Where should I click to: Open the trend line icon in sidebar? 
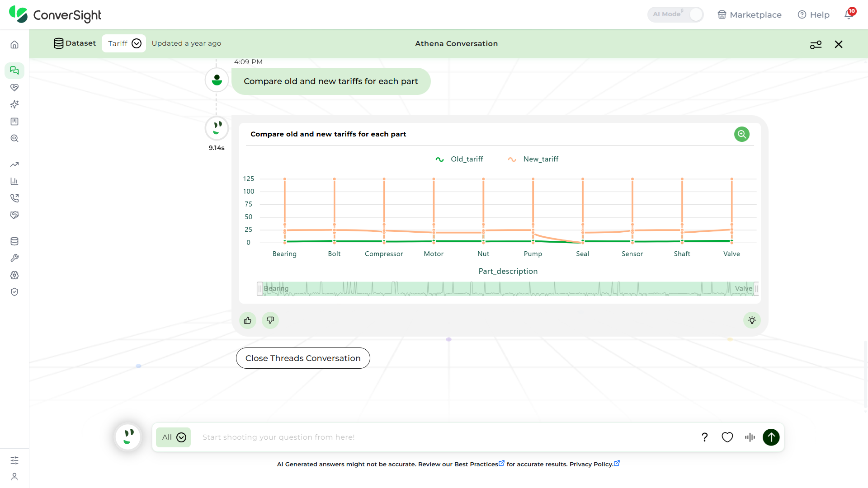tap(14, 164)
